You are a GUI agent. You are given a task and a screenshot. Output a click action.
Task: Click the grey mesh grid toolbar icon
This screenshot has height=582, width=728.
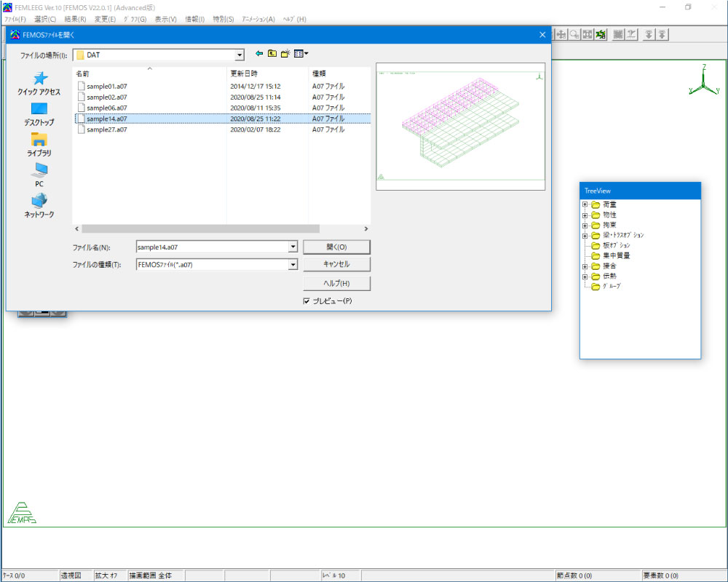pos(618,34)
